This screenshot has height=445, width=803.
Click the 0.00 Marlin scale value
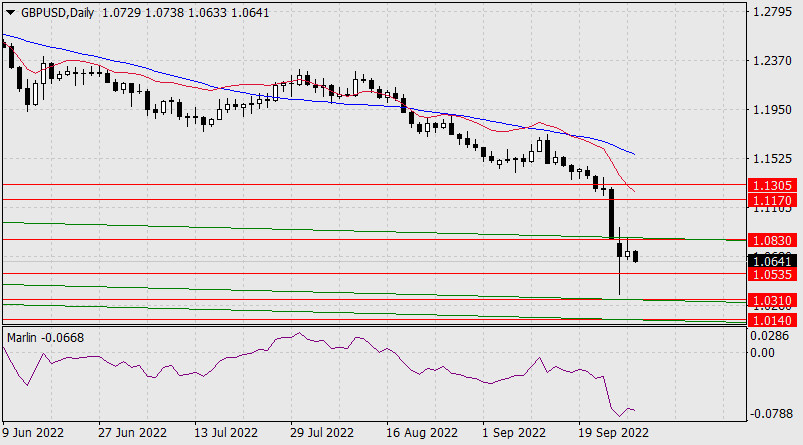[x=762, y=353]
